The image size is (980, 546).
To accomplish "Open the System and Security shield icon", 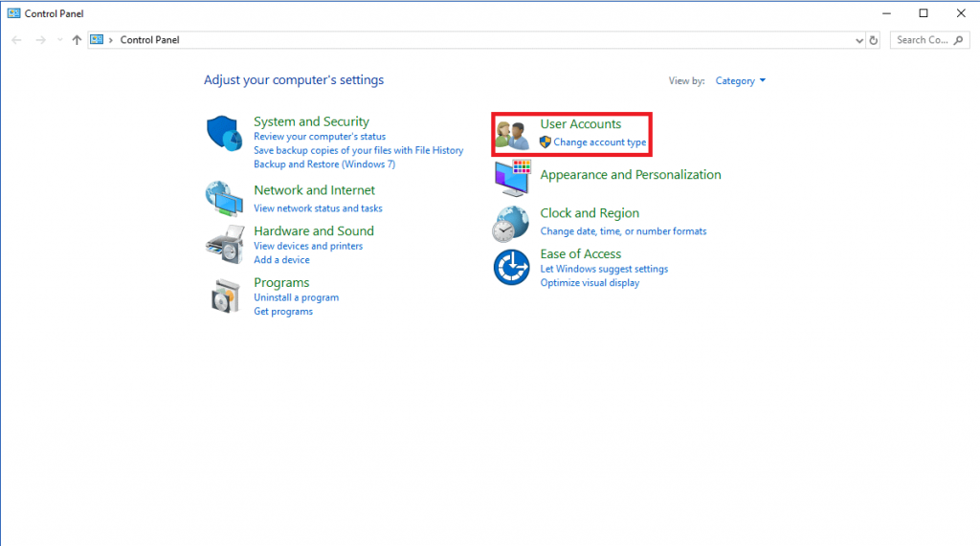I will point(224,133).
